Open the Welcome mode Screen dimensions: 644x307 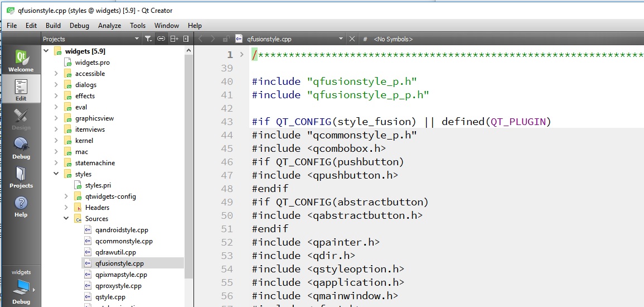pyautogui.click(x=21, y=61)
